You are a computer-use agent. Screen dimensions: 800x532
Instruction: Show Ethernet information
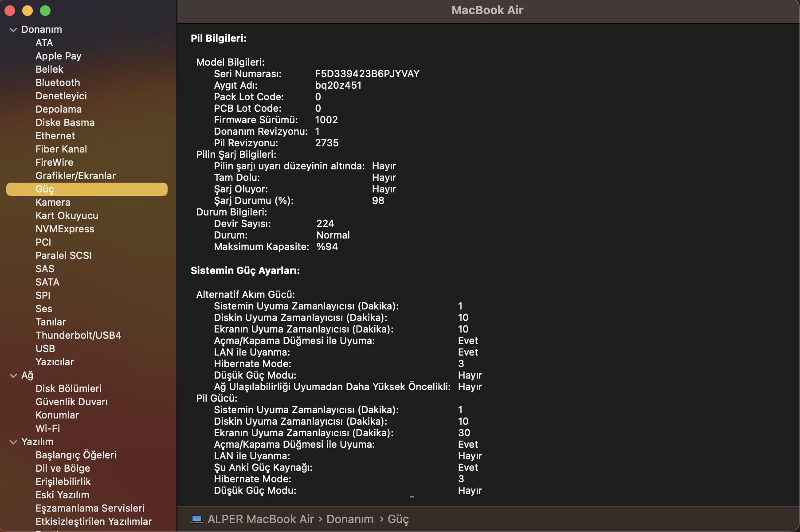click(55, 136)
